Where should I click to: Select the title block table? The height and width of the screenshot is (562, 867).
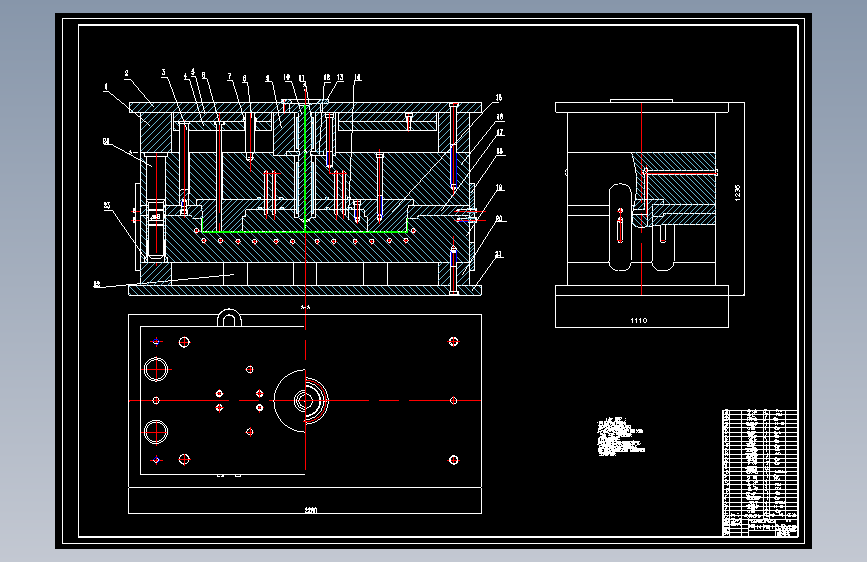[x=760, y=472]
